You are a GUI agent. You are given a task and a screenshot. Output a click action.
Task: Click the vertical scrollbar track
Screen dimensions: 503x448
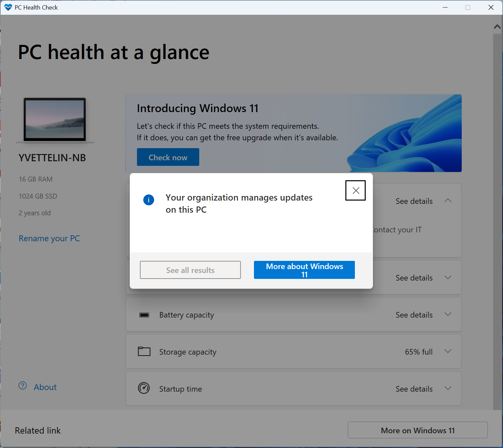pyautogui.click(x=497, y=221)
